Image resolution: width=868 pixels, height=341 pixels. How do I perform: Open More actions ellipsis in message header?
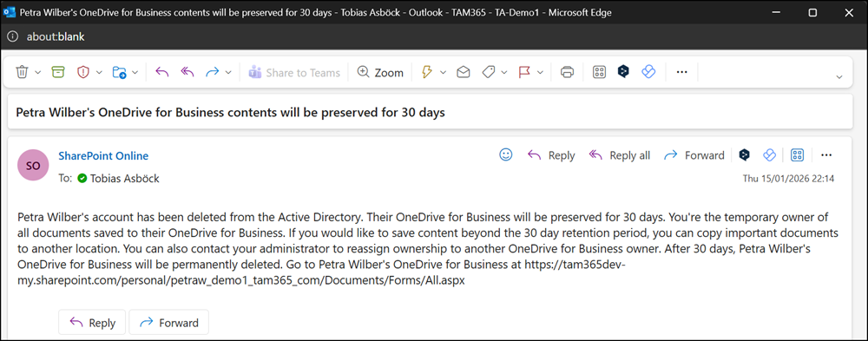point(826,155)
